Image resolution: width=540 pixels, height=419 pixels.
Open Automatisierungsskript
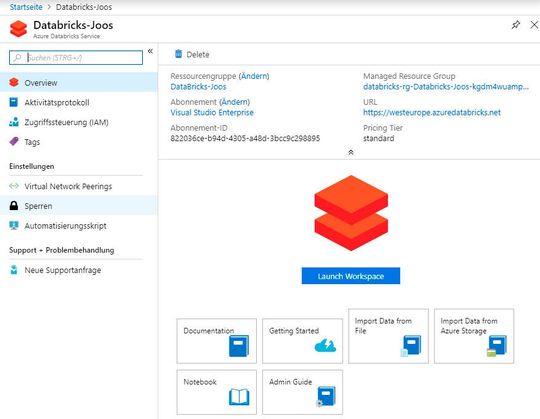tap(79, 226)
